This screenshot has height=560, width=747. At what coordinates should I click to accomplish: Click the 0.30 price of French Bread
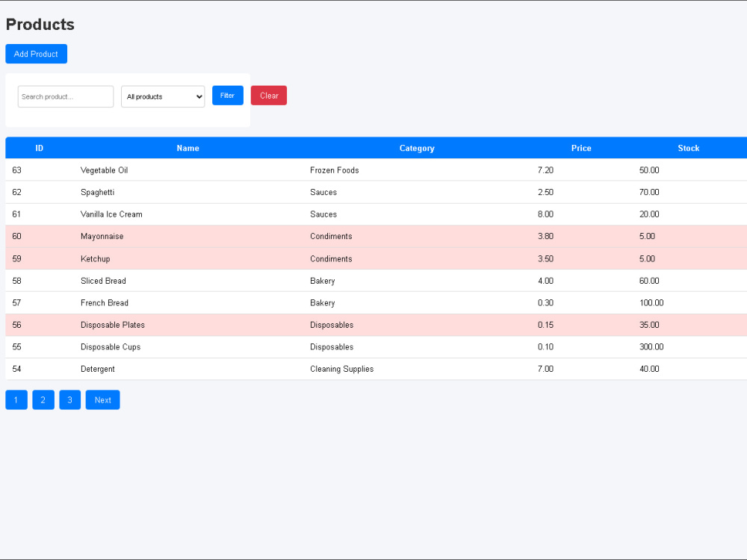(x=545, y=303)
